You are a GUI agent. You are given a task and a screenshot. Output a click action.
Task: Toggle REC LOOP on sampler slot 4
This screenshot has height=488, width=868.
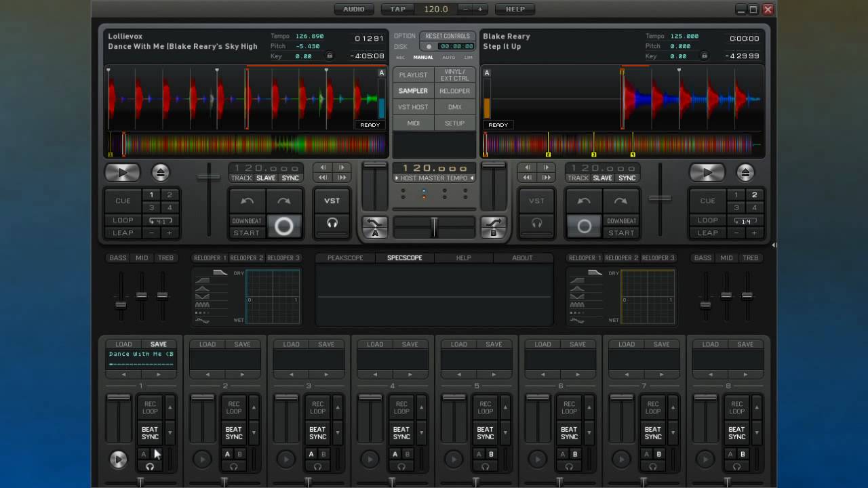401,407
